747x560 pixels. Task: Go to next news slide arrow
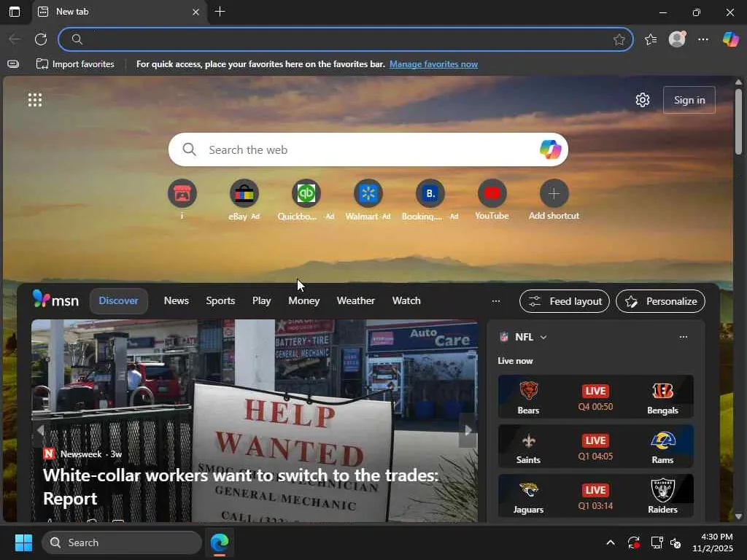468,430
